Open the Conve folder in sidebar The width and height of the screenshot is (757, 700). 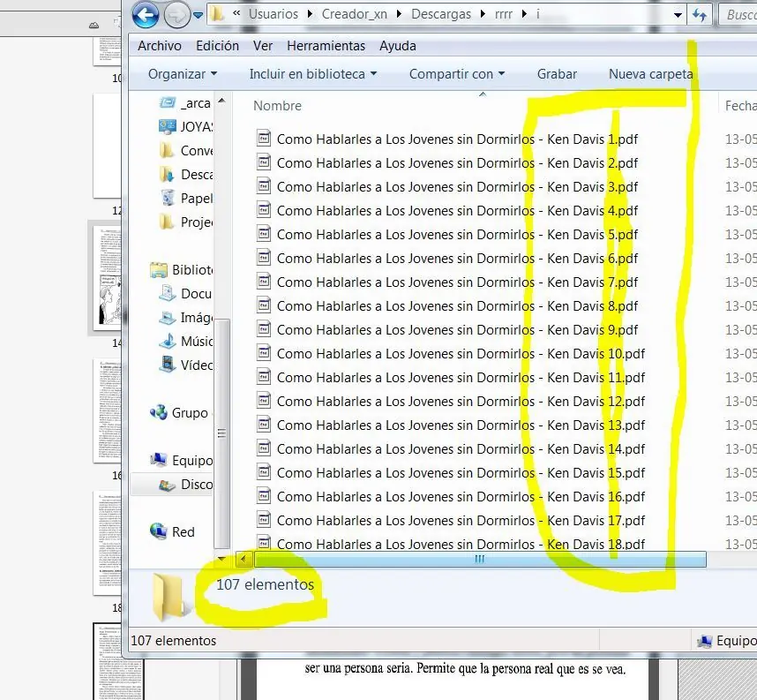186,151
